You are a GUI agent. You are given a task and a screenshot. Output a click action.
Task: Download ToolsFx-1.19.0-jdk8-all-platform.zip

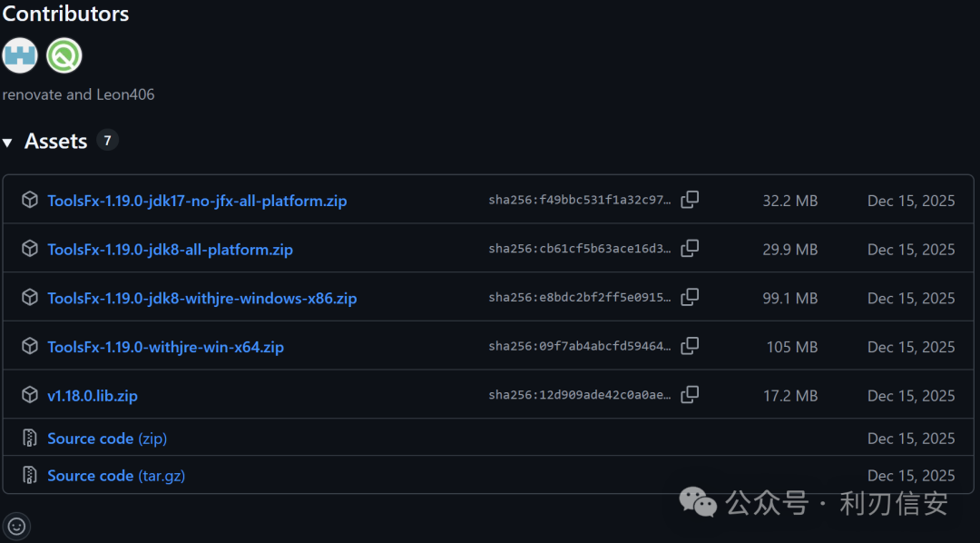(x=170, y=250)
